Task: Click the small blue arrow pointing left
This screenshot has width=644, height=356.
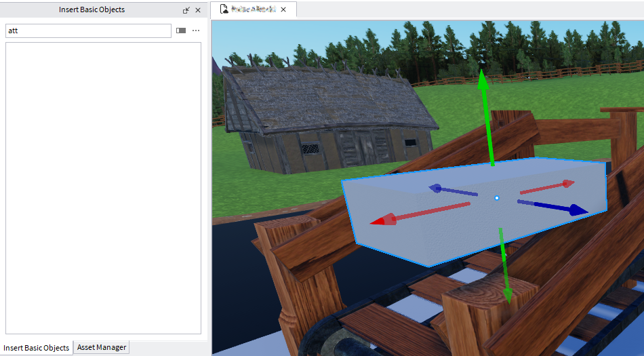Action: (453, 190)
